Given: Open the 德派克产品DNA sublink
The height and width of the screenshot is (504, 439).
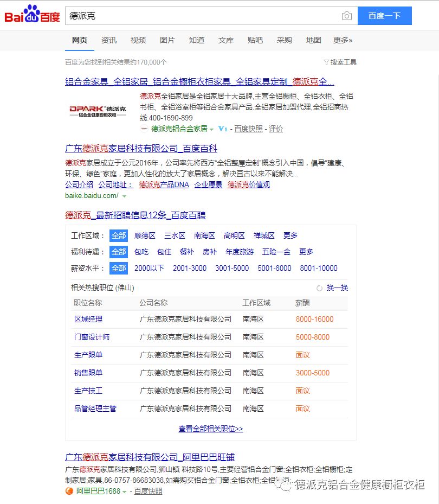Looking at the screenshot, I should 164,185.
